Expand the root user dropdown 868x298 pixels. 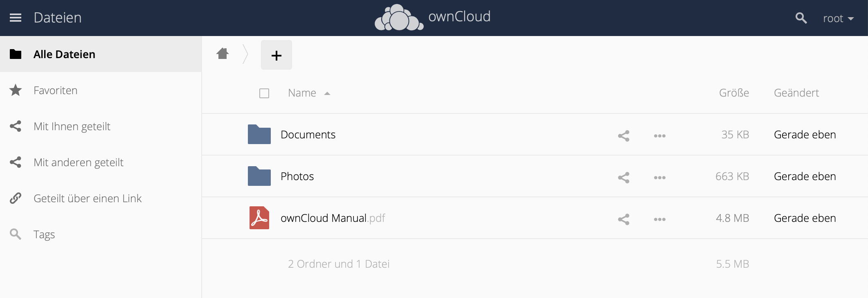838,18
